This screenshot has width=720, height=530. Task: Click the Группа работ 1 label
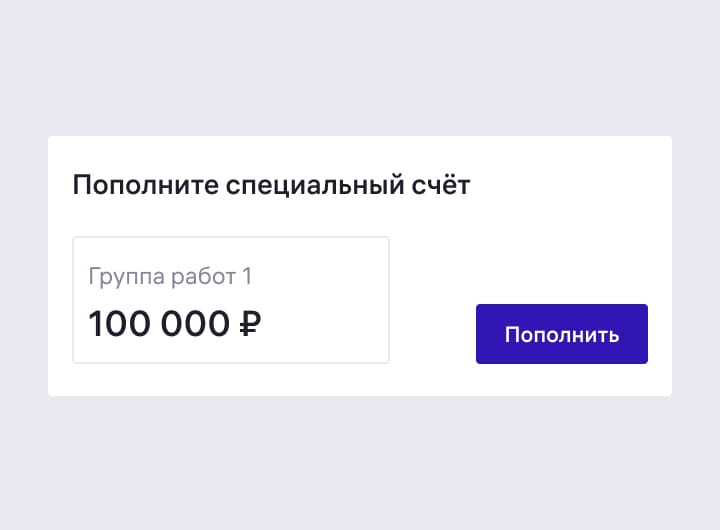pyautogui.click(x=170, y=276)
